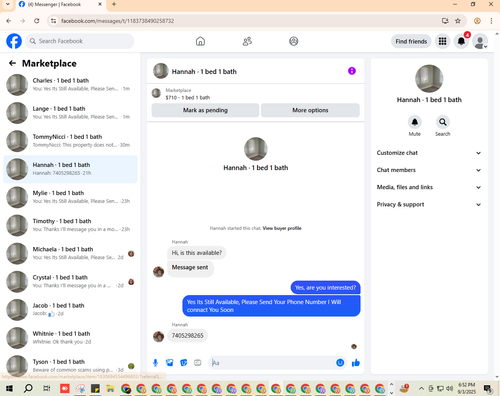
Task: Reload the page in the browser
Action: (x=37, y=21)
